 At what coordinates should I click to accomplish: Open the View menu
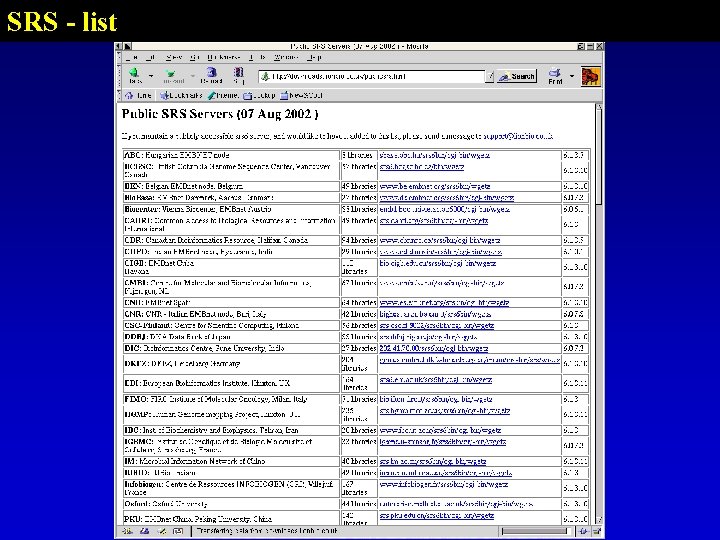tap(174, 57)
